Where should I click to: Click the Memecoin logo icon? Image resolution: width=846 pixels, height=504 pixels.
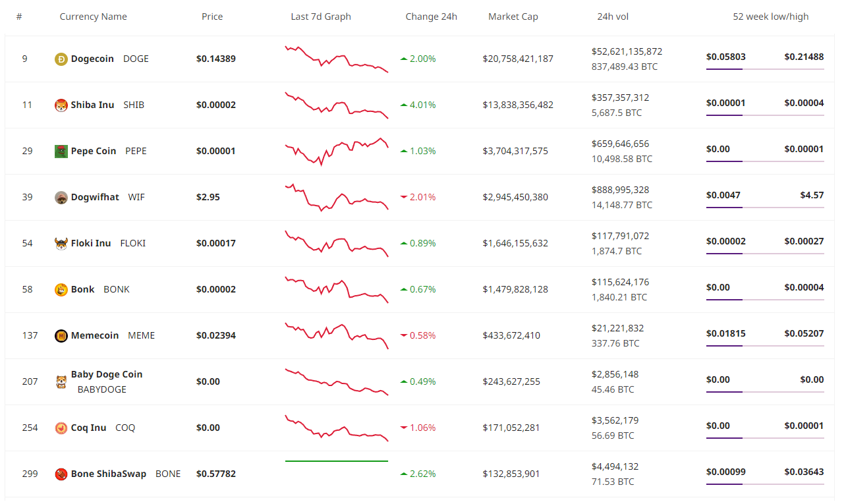60,335
